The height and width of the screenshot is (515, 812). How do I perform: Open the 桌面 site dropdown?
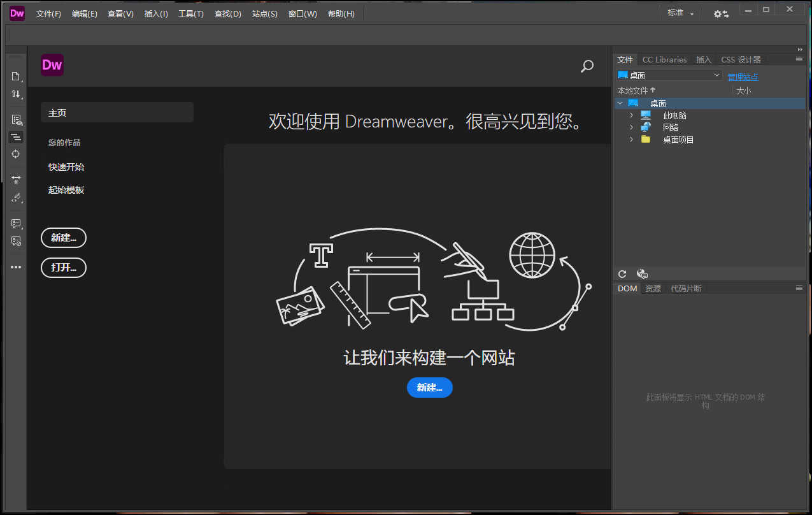pyautogui.click(x=669, y=75)
